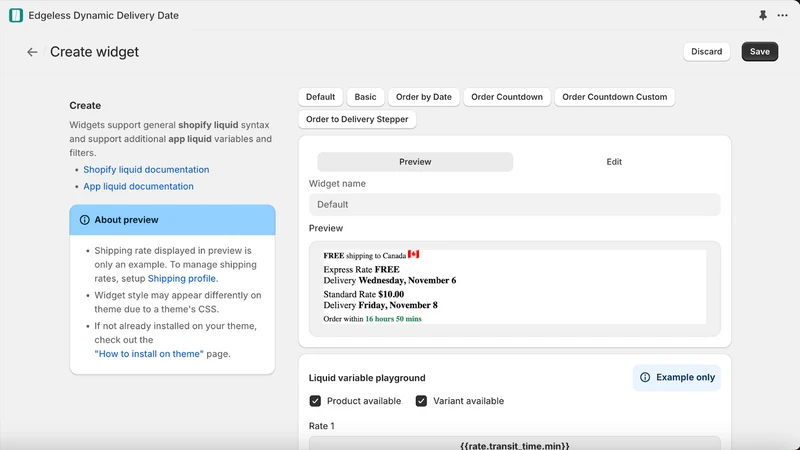Click the Save button
The width and height of the screenshot is (800, 450).
760,52
